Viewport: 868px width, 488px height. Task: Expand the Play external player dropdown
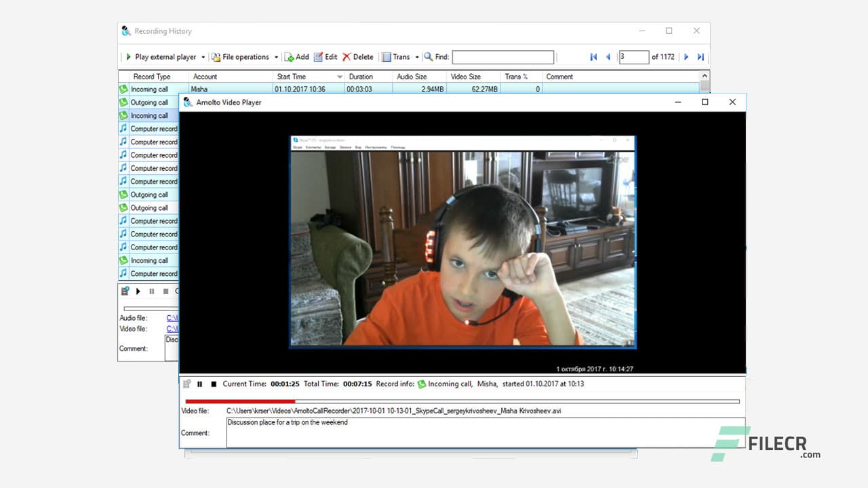[x=202, y=57]
